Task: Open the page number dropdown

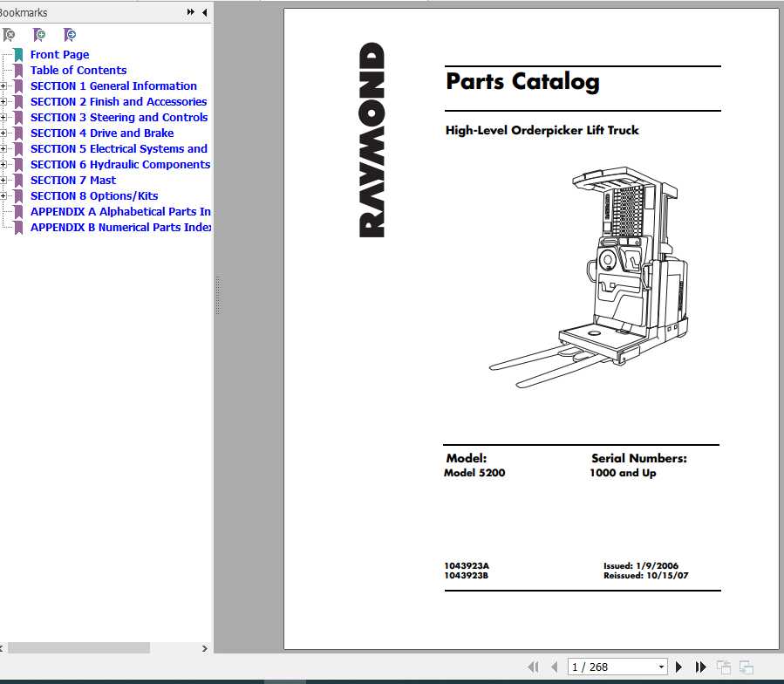Action: (661, 667)
